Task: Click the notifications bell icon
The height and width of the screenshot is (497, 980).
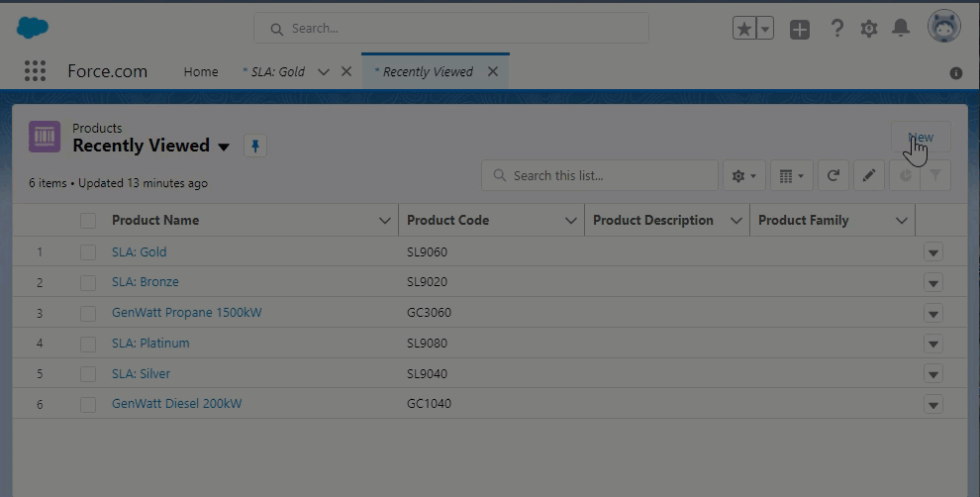Action: (x=900, y=29)
